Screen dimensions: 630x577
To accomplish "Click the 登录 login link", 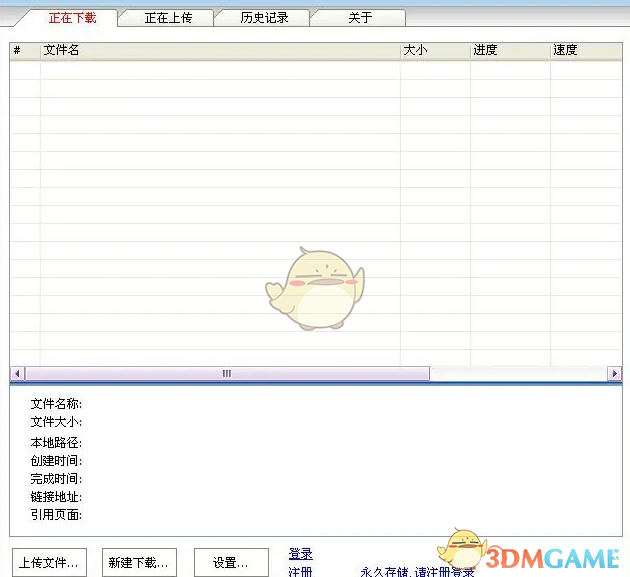I will click(x=301, y=554).
